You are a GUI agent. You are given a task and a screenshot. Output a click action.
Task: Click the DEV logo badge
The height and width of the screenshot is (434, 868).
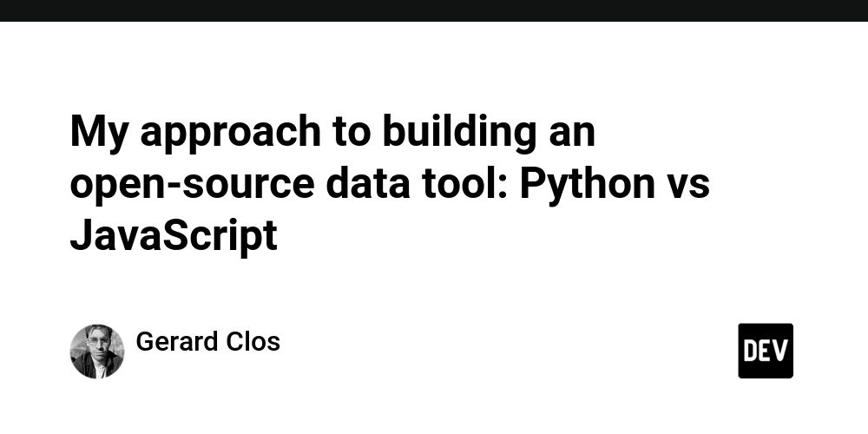click(x=766, y=351)
